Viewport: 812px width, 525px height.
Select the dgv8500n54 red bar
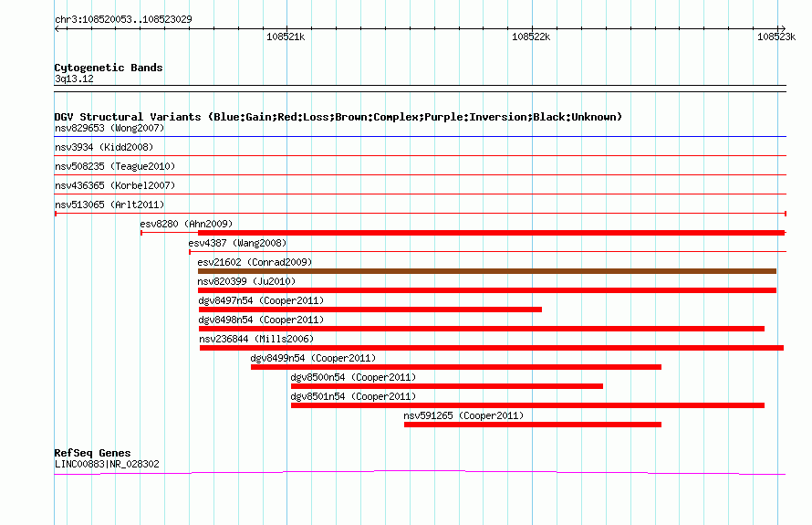[447, 386]
